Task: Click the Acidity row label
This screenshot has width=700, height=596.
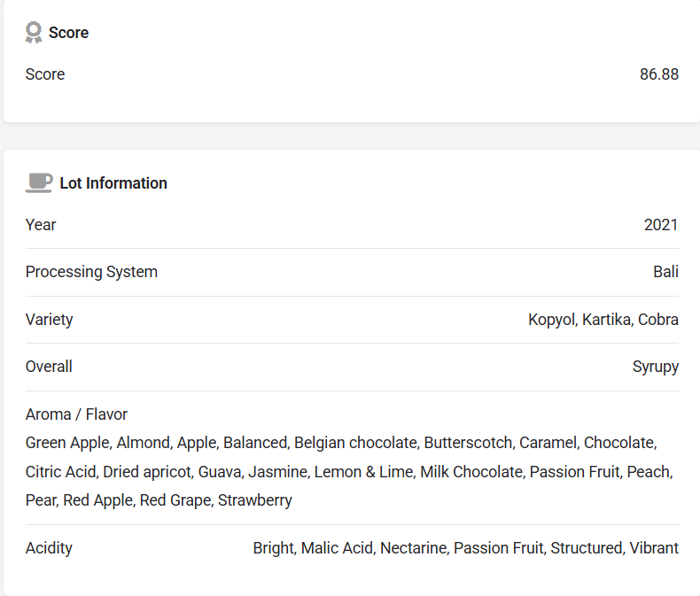Action: coord(49,548)
